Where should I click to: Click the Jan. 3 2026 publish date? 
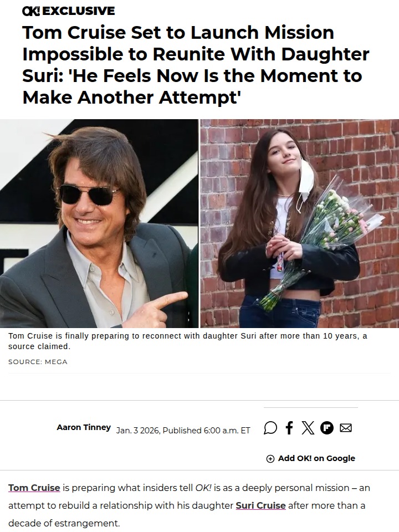pyautogui.click(x=138, y=431)
